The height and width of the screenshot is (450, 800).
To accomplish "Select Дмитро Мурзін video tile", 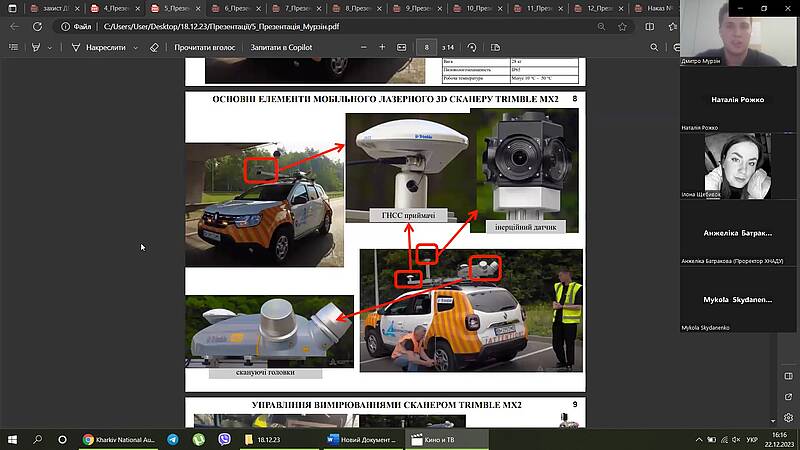I will 738,33.
